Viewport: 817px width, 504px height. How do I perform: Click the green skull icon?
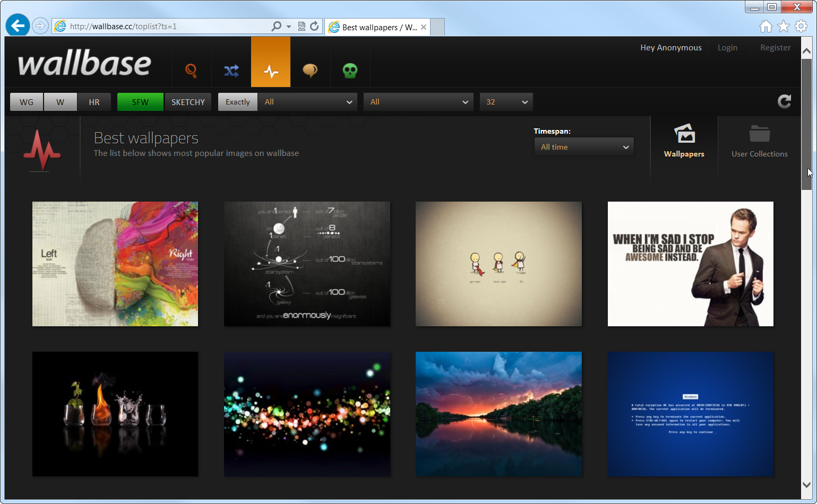coord(350,70)
